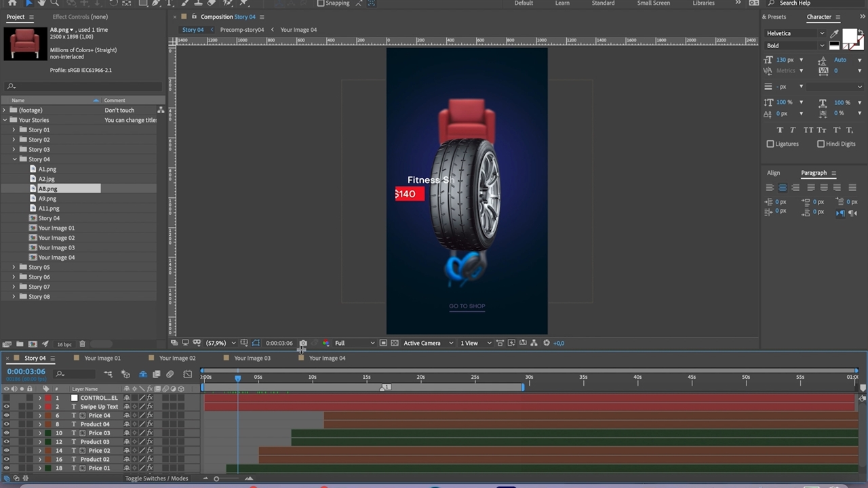Click the Graph Editor icon in timeline
This screenshot has height=488, width=868.
click(x=188, y=374)
